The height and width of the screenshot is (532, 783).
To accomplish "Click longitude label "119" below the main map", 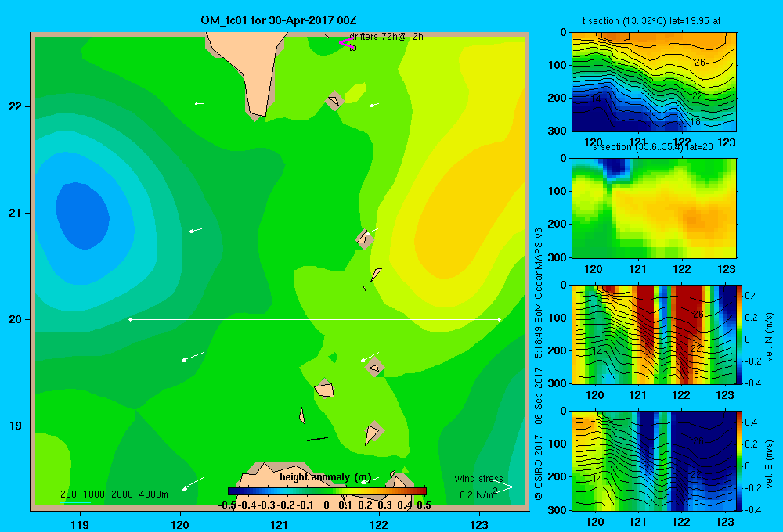I will pyautogui.click(x=80, y=524).
